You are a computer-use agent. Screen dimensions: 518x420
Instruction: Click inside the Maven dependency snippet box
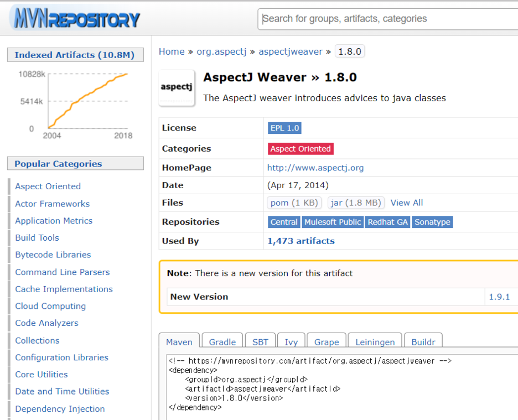click(342, 387)
